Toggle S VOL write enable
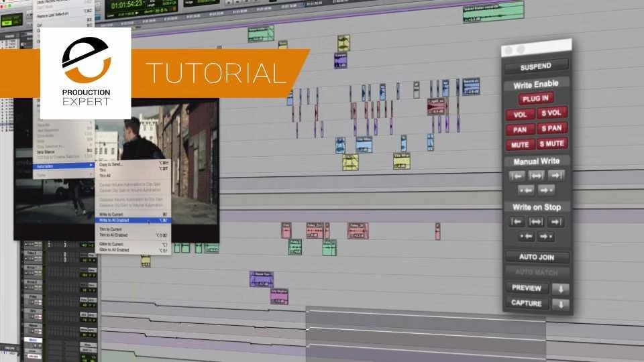The width and height of the screenshot is (644, 362). [x=551, y=113]
